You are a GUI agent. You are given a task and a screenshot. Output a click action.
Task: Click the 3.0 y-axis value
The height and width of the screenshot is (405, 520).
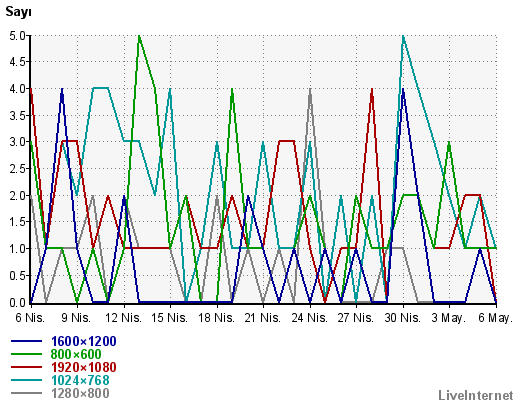click(x=18, y=142)
